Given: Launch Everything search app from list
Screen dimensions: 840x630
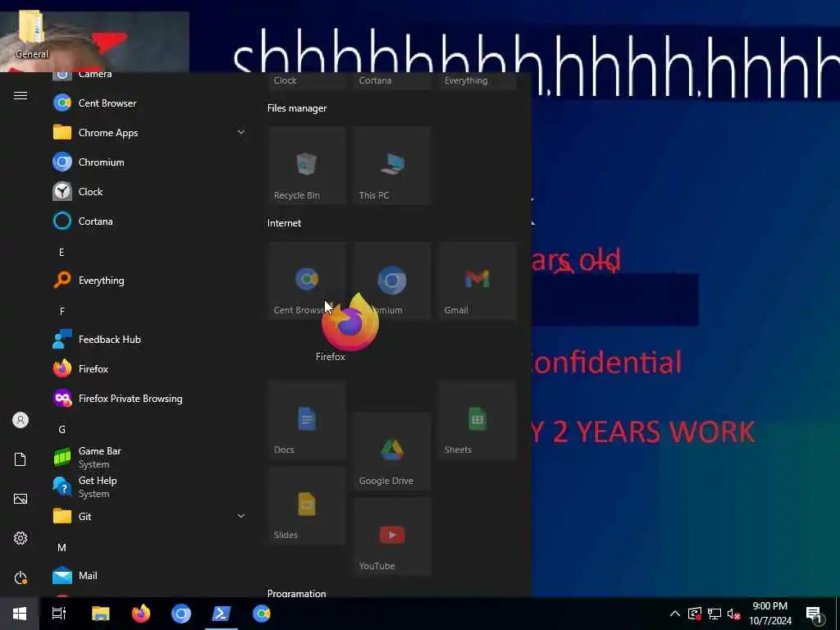Looking at the screenshot, I should 148,281.
